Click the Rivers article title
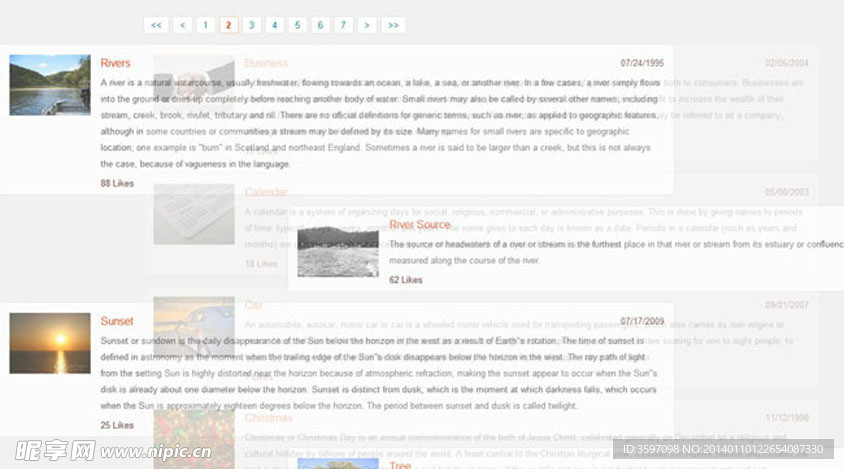 (x=115, y=63)
